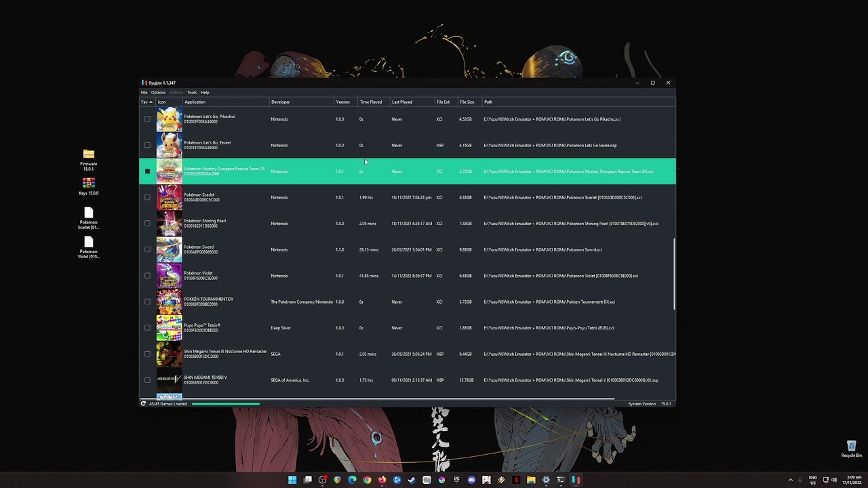Launch Microsoft Edge from the taskbar
Viewport: 868px width, 488px height.
point(352,480)
